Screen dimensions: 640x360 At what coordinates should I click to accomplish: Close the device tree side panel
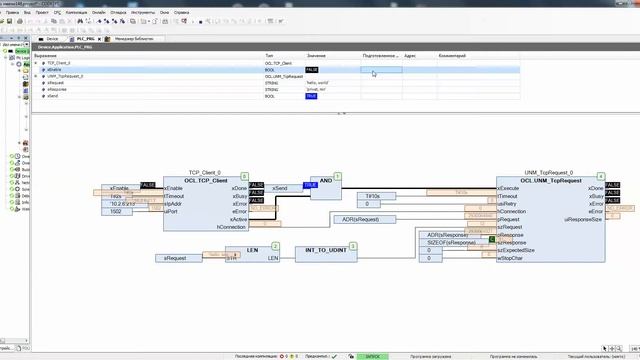(x=26, y=38)
